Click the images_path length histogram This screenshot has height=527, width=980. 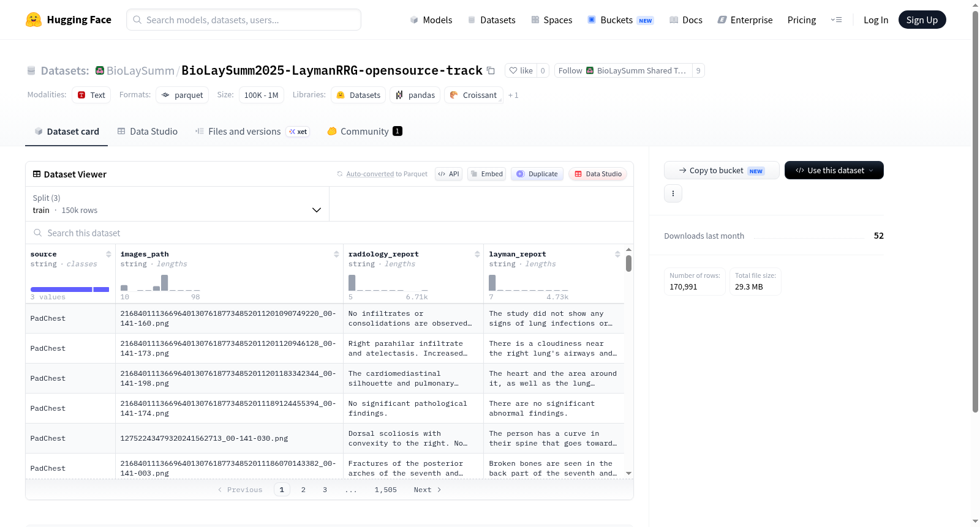pyautogui.click(x=160, y=283)
